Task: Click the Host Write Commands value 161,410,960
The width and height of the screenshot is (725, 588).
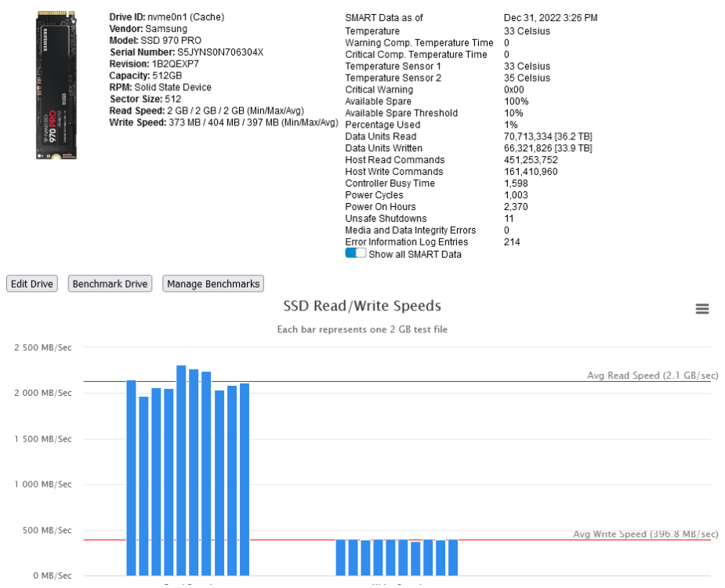Action: [531, 172]
